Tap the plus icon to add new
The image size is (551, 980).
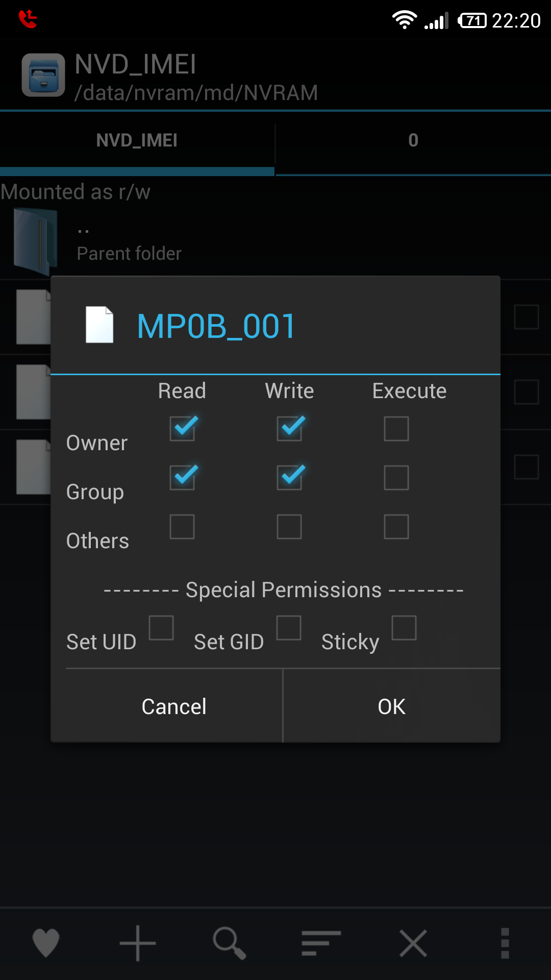point(138,942)
